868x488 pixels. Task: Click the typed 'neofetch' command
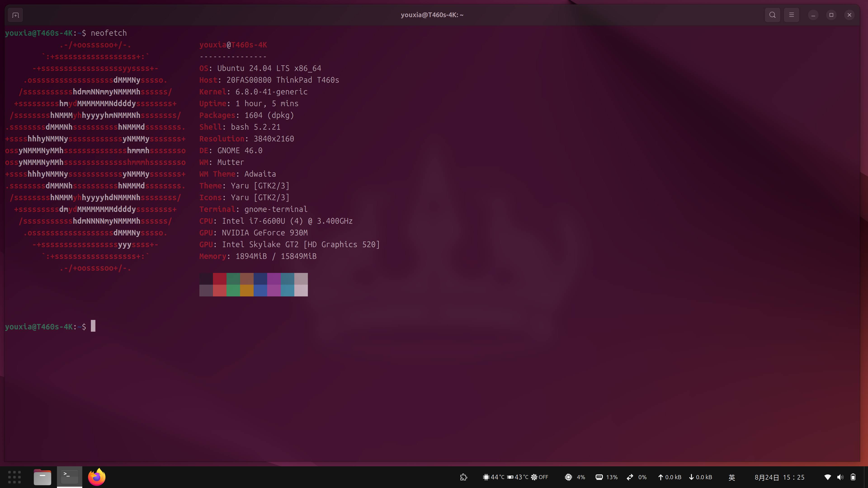tap(109, 33)
